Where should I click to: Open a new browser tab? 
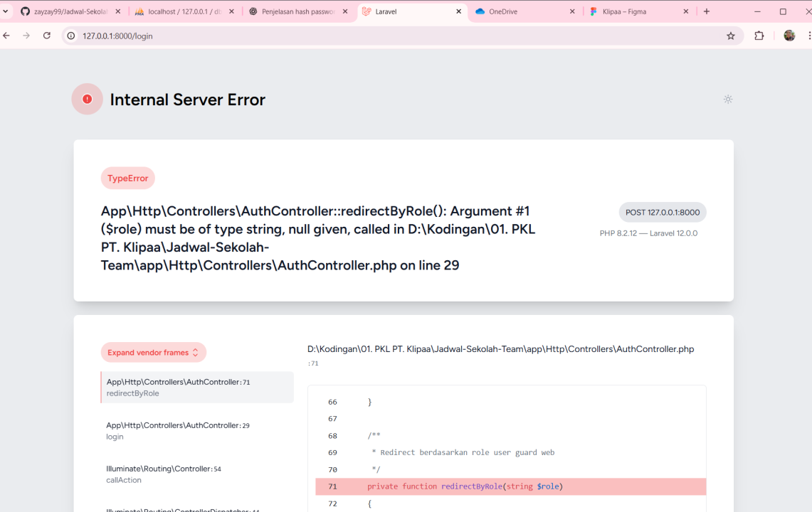pos(707,11)
